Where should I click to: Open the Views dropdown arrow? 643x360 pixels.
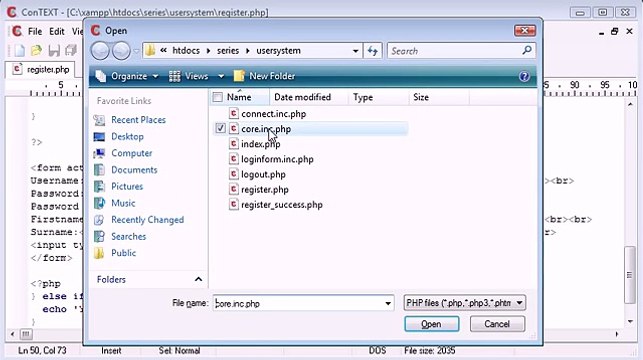[221, 76]
